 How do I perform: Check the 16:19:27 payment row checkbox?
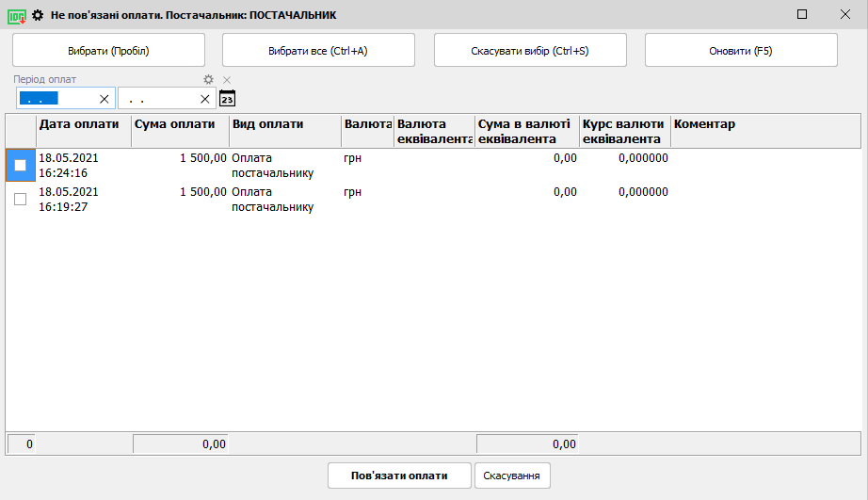pos(21,199)
